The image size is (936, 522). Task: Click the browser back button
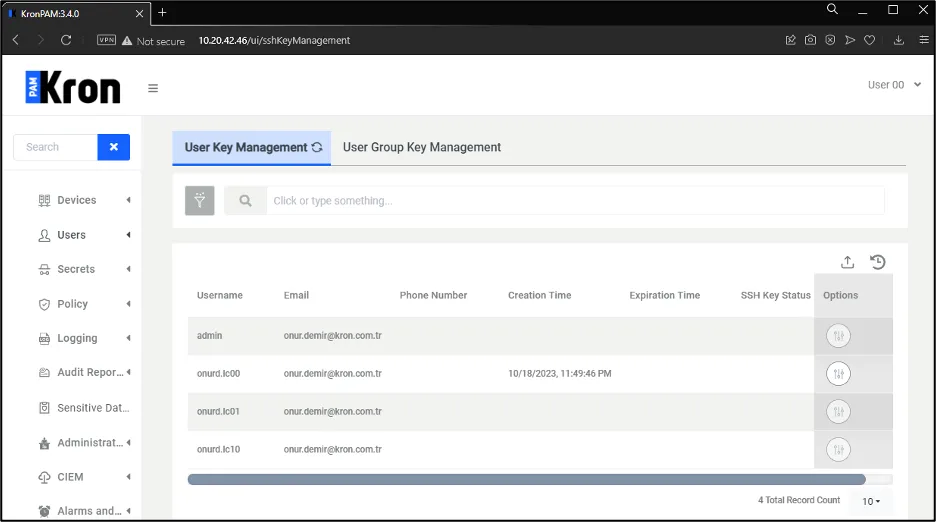[x=16, y=40]
